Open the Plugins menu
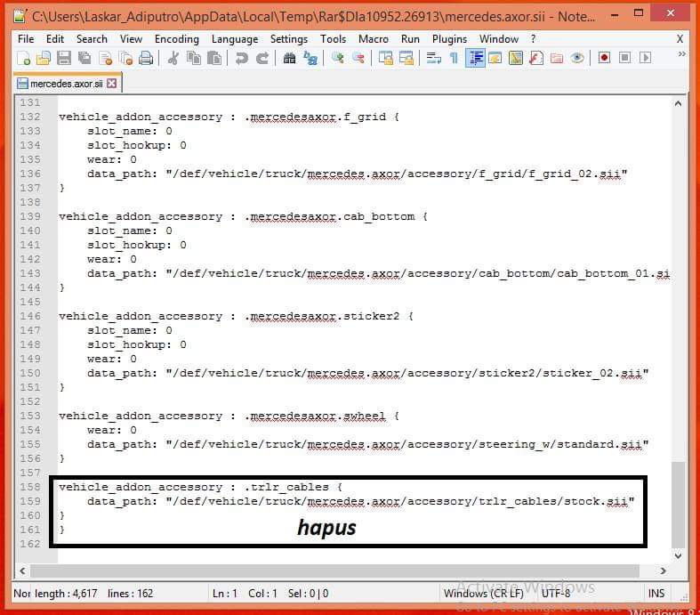Image resolution: width=700 pixels, height=615 pixels. 449,39
